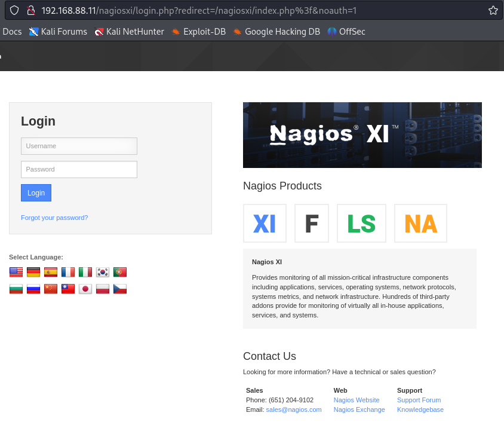Image resolution: width=504 pixels, height=431 pixels.
Task: Select the Chinese flag language
Action: click(51, 289)
